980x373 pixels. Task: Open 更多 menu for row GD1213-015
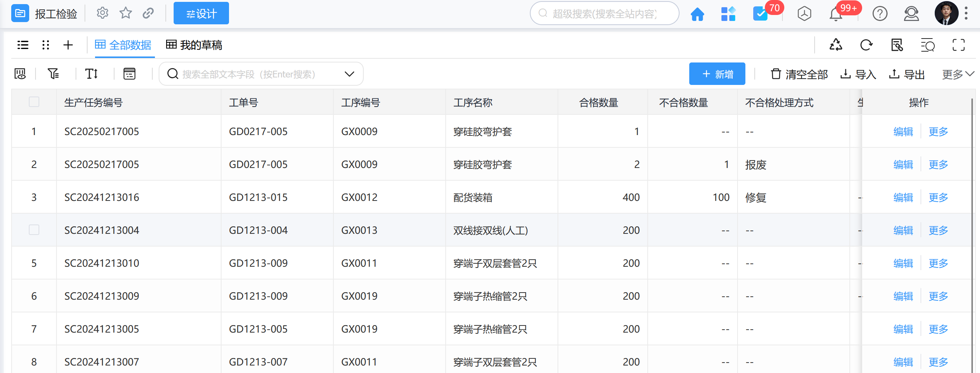938,197
